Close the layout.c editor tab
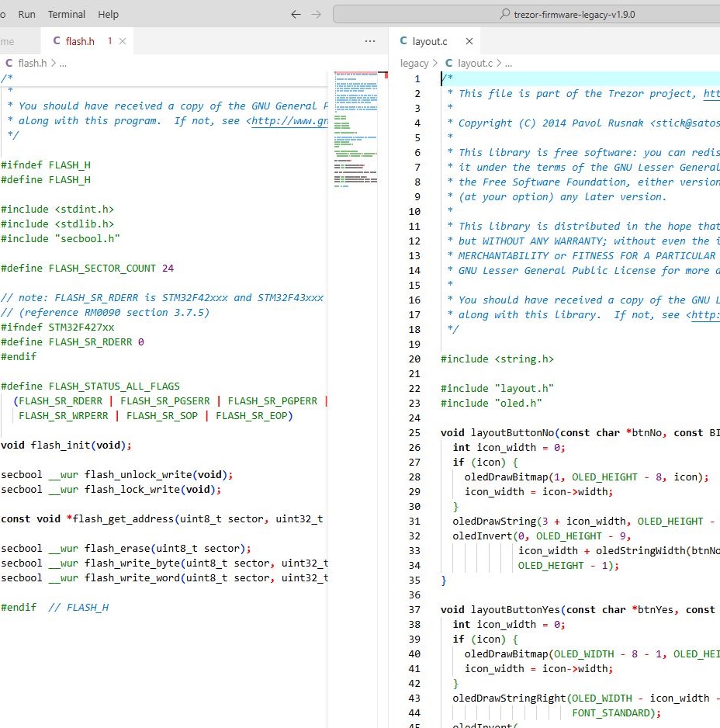The image size is (720, 728). tap(469, 41)
